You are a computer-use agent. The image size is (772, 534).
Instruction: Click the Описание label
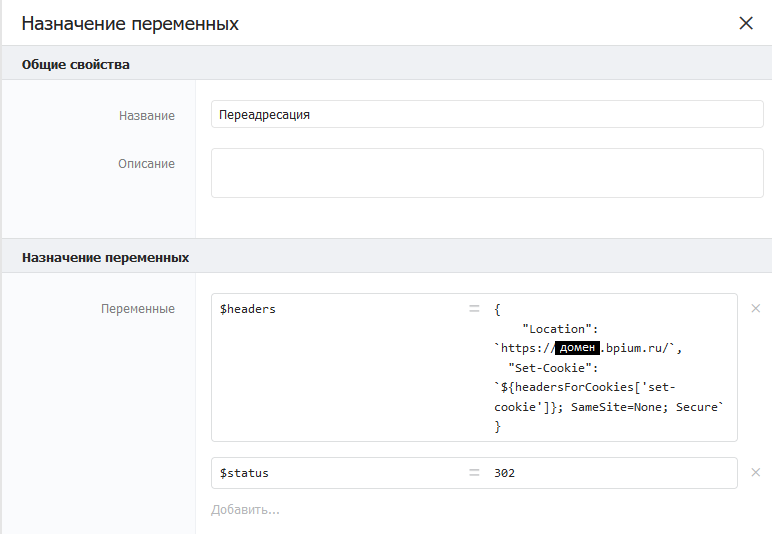(x=146, y=163)
